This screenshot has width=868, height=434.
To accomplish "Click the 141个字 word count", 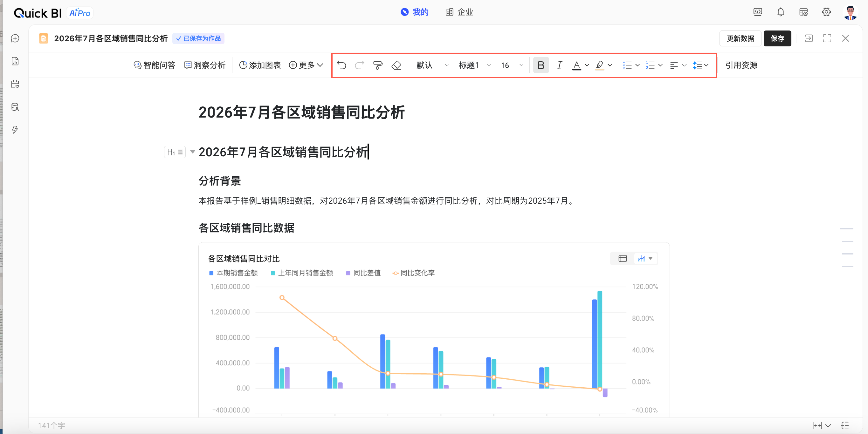I will click(51, 426).
